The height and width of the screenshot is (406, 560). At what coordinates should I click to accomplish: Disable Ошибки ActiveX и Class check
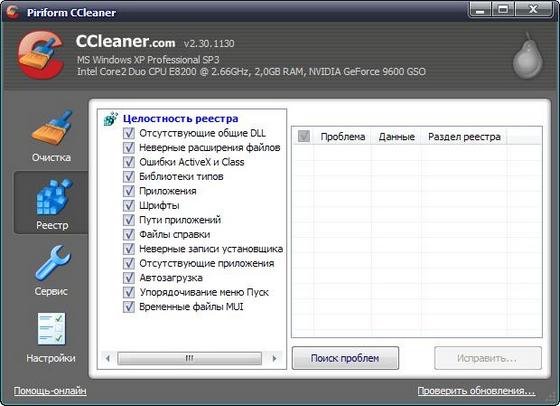(x=129, y=162)
